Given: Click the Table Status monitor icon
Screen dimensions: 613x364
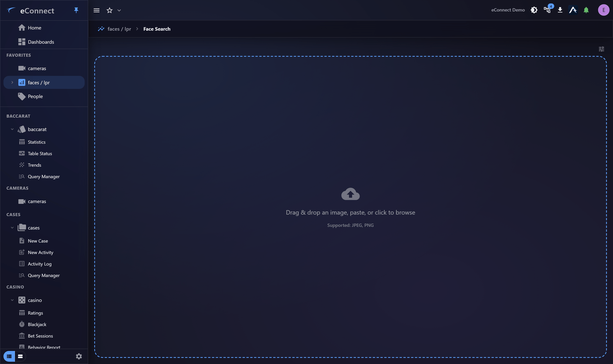Looking at the screenshot, I should pos(22,153).
